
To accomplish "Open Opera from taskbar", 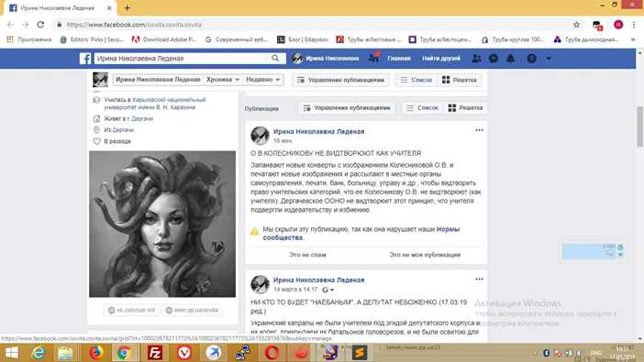I will click(x=272, y=353).
